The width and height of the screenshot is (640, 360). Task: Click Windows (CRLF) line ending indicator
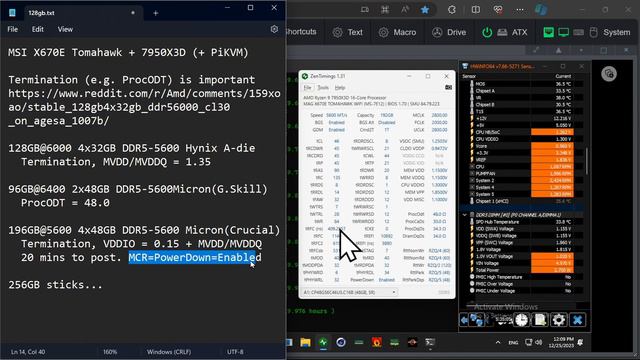click(169, 351)
